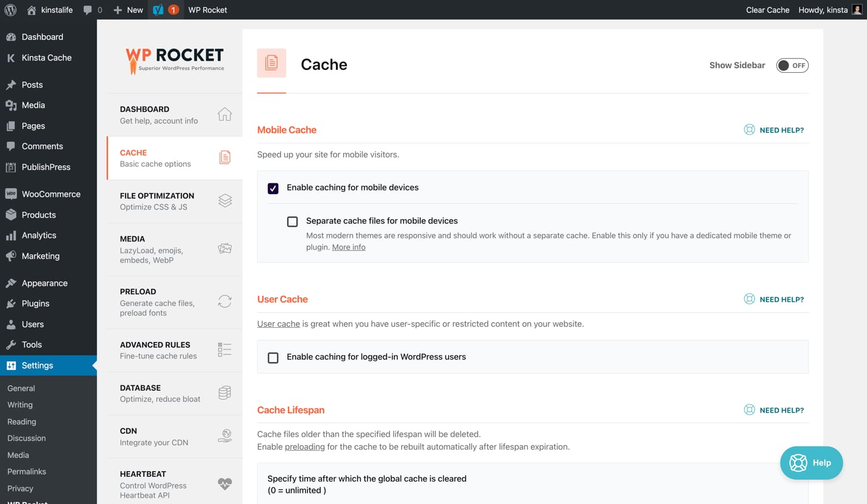The height and width of the screenshot is (504, 867).
Task: Click the Heartbeat heart icon
Action: (225, 482)
